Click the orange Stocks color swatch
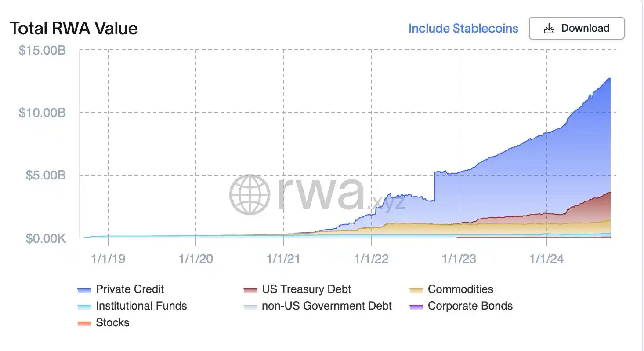 pos(84,323)
